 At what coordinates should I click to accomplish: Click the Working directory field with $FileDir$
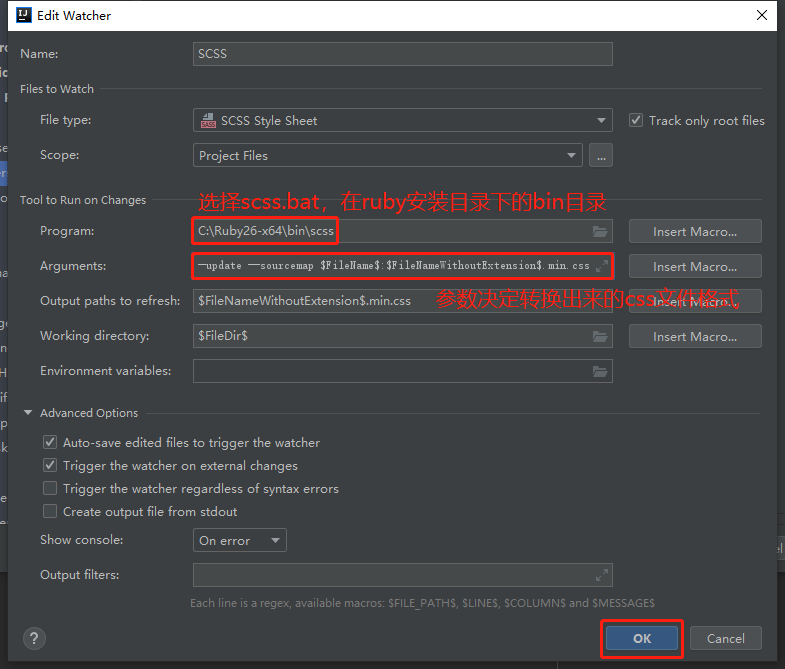(403, 336)
